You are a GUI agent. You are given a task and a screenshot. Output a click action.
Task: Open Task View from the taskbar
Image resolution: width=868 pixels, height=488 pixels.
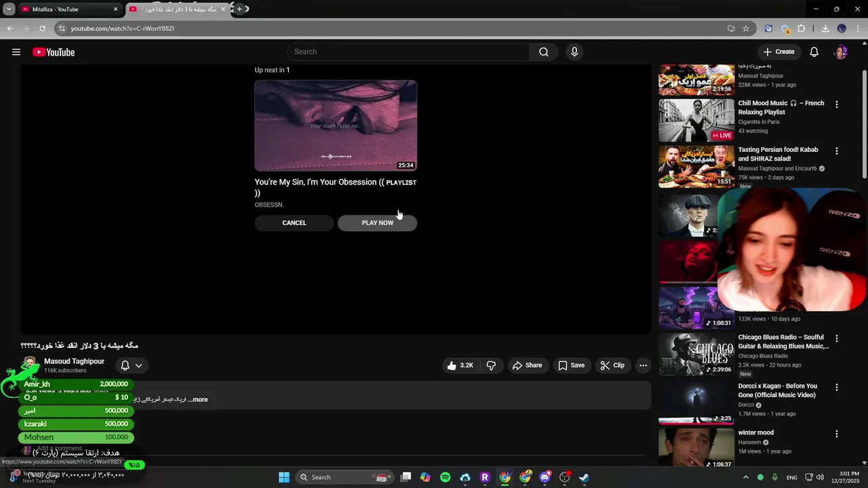click(406, 477)
